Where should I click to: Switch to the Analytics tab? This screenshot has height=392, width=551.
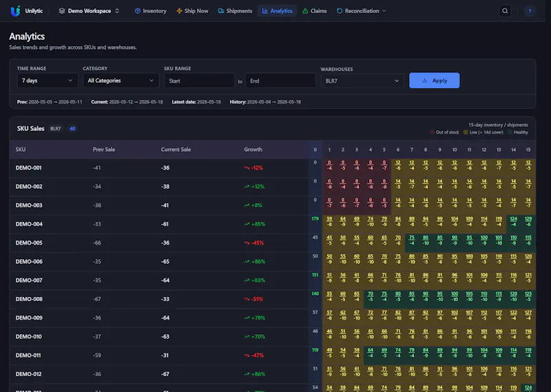coord(278,11)
